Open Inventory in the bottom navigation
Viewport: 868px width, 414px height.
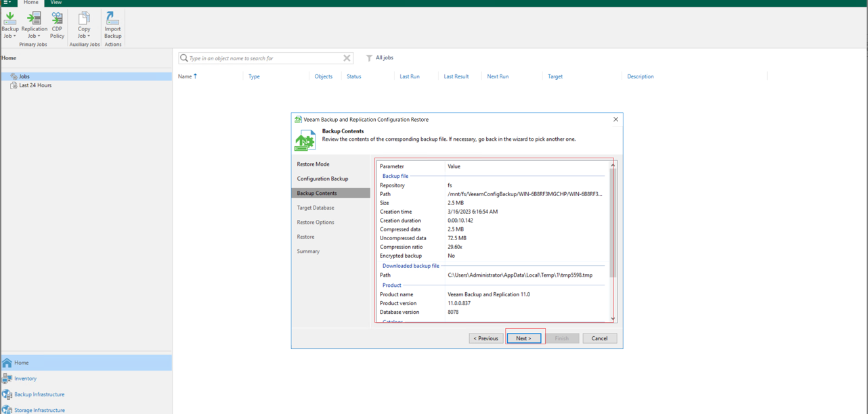click(26, 379)
